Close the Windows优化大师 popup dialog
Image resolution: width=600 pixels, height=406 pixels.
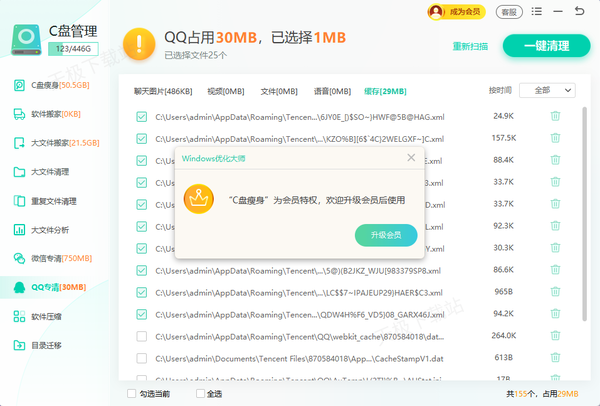pyautogui.click(x=410, y=158)
